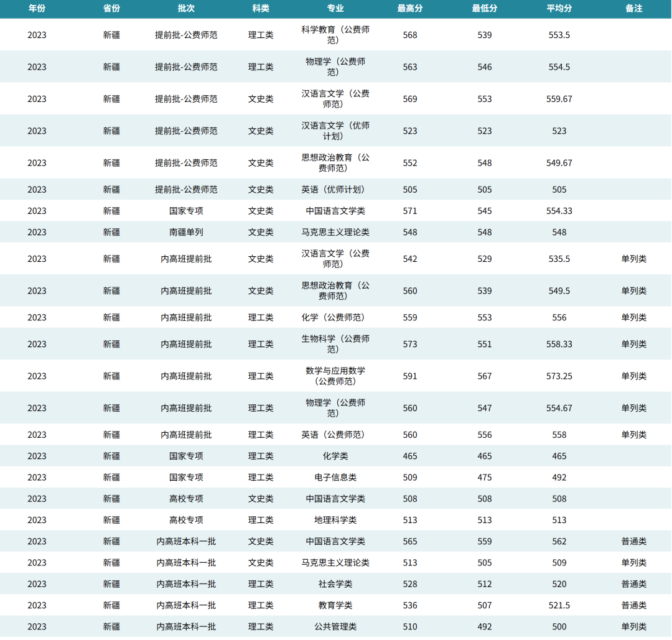672x640 pixels.
Task: Select highest score 573
Action: (409, 344)
